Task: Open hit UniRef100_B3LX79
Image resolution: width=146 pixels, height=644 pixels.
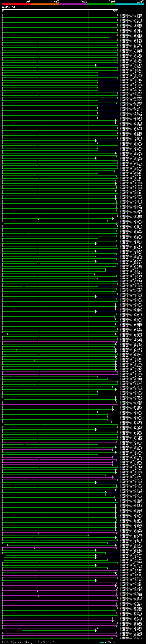Action: click(131, 387)
